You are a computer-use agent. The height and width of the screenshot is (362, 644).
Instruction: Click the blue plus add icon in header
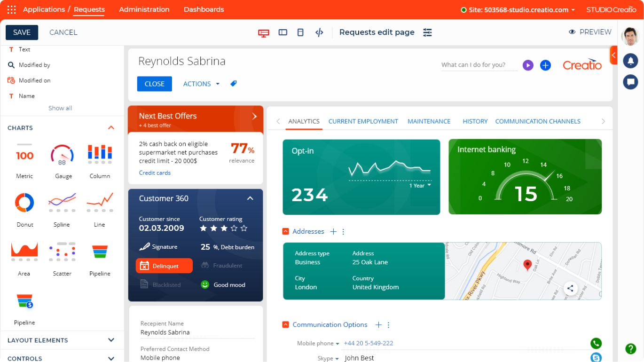click(545, 65)
